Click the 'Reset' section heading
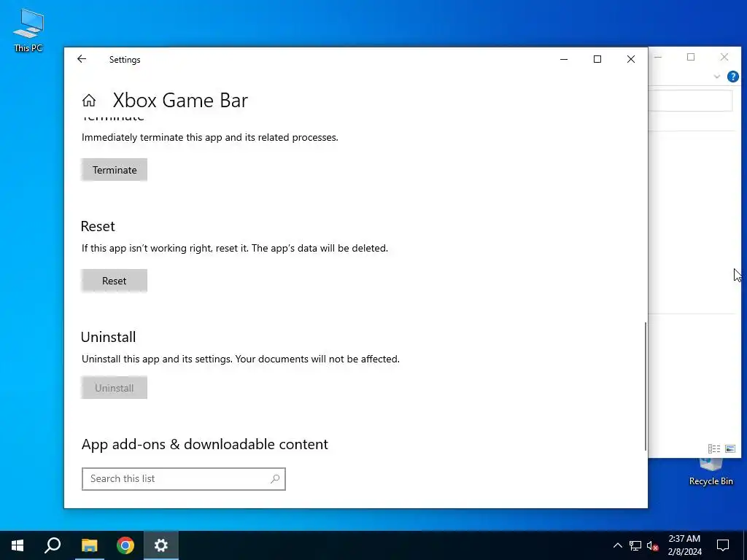Image resolution: width=747 pixels, height=560 pixels. 98,226
